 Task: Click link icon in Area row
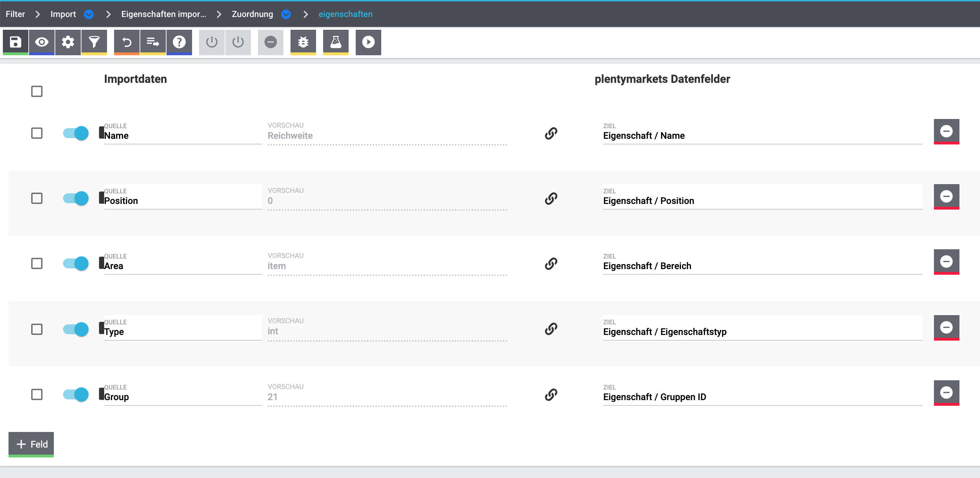point(551,263)
